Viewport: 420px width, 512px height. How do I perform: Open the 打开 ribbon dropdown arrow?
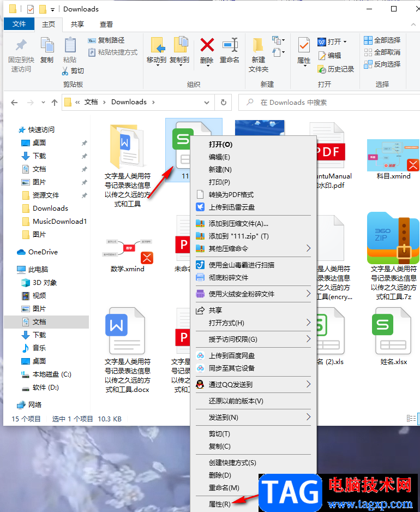(x=345, y=42)
